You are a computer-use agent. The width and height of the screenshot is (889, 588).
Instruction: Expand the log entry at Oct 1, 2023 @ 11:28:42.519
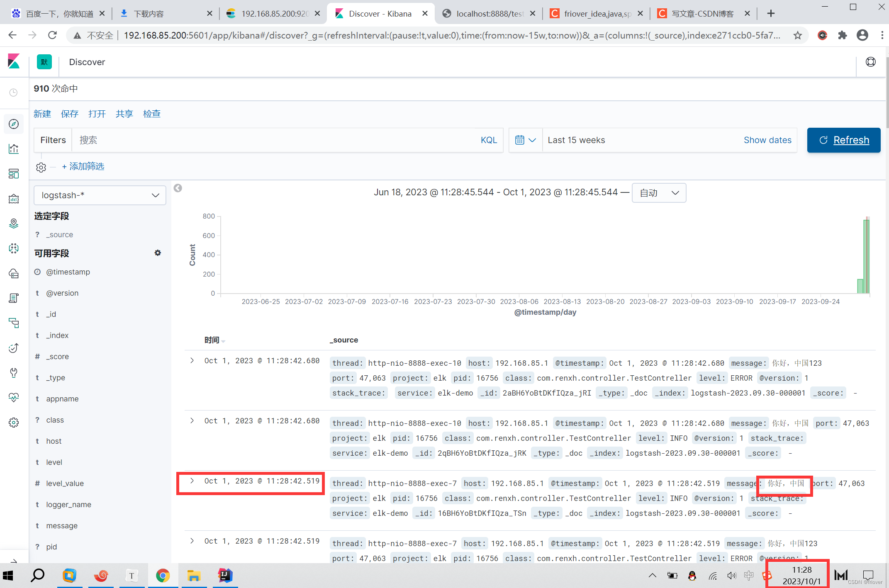point(191,481)
